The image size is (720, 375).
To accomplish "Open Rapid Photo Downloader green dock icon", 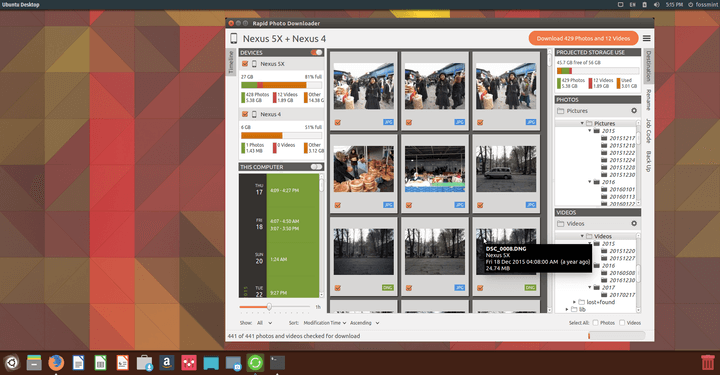I will [x=255, y=363].
